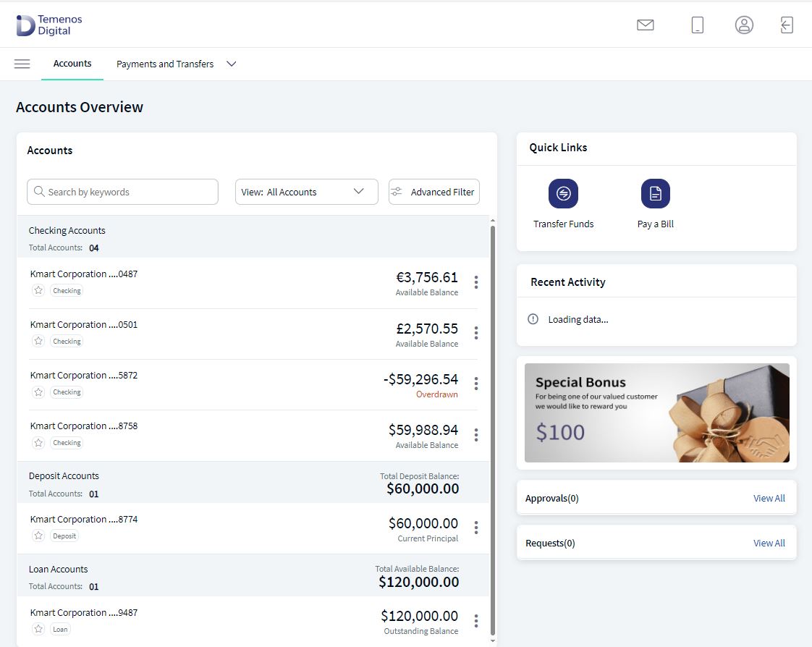The width and height of the screenshot is (812, 647).
Task: Toggle favorite star for account ....0487
Action: (38, 290)
